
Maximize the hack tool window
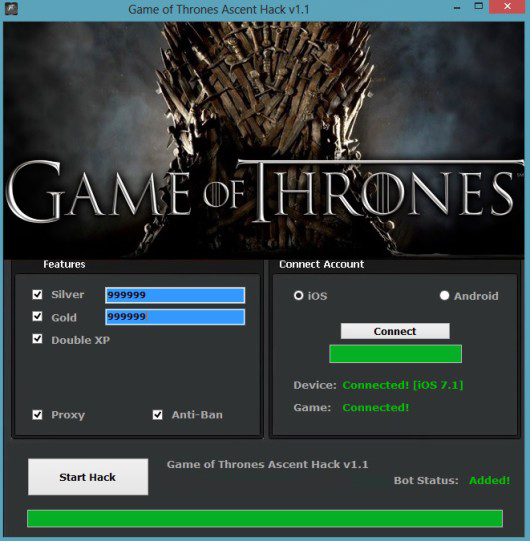479,6
